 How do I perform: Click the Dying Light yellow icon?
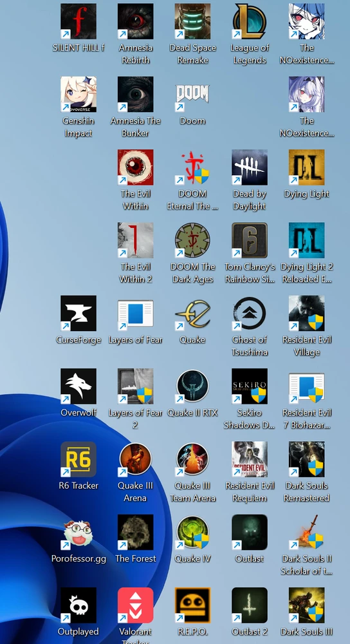click(306, 167)
